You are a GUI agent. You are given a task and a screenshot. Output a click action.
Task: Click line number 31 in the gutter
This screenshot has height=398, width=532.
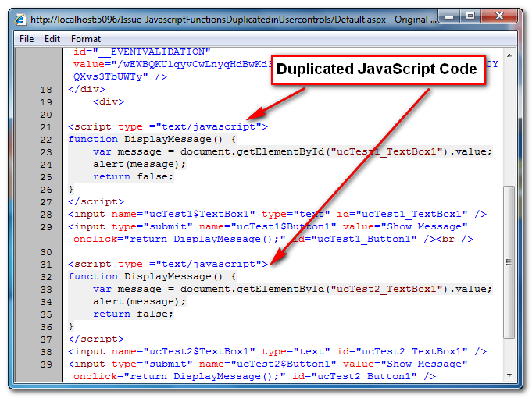[x=45, y=265]
